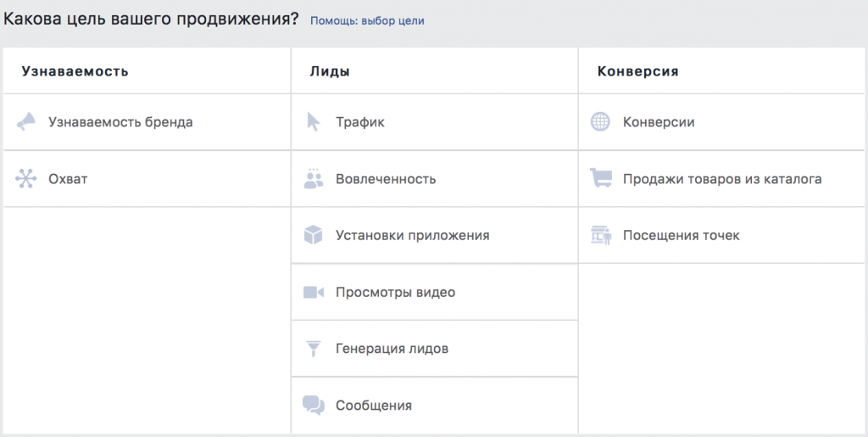Pick the Трафик objective label
This screenshot has height=437, width=868.
pyautogui.click(x=359, y=122)
